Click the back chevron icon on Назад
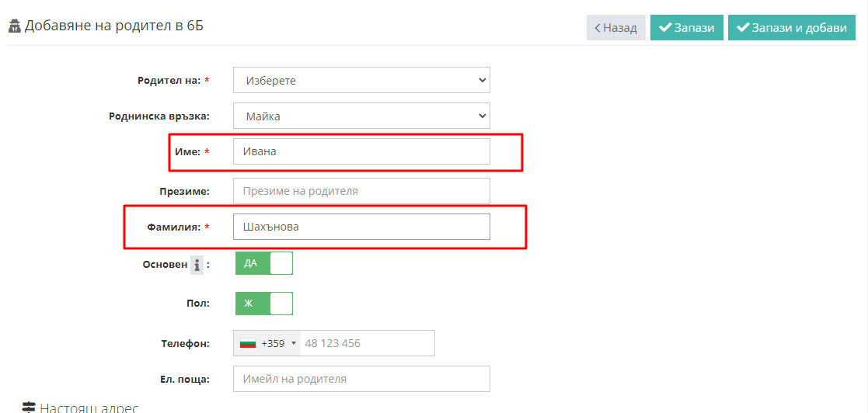Image resolution: width=868 pixels, height=413 pixels. pos(598,28)
